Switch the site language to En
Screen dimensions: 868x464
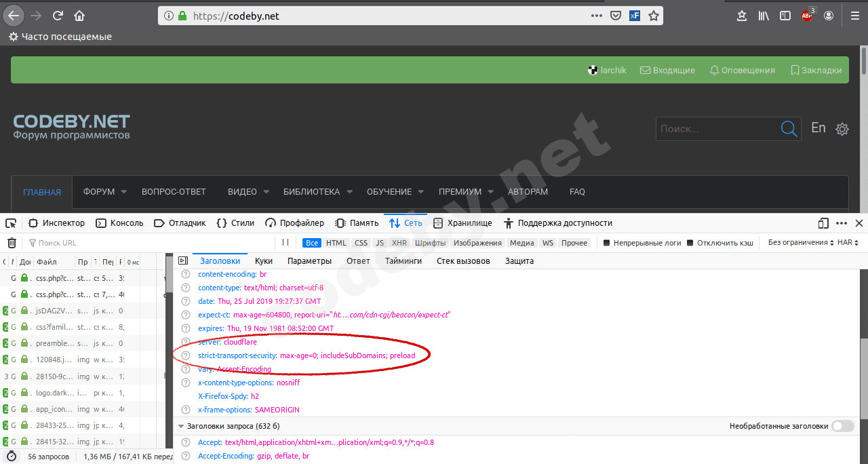[x=818, y=128]
